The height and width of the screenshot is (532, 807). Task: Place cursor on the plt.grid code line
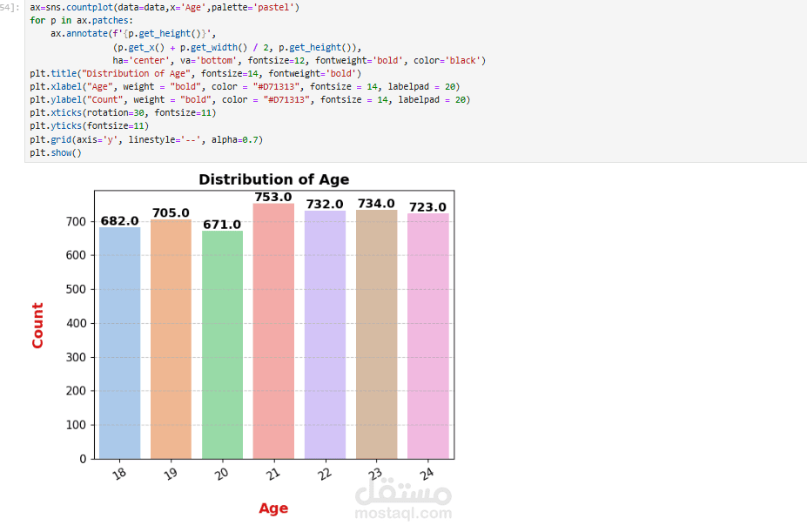(x=145, y=139)
